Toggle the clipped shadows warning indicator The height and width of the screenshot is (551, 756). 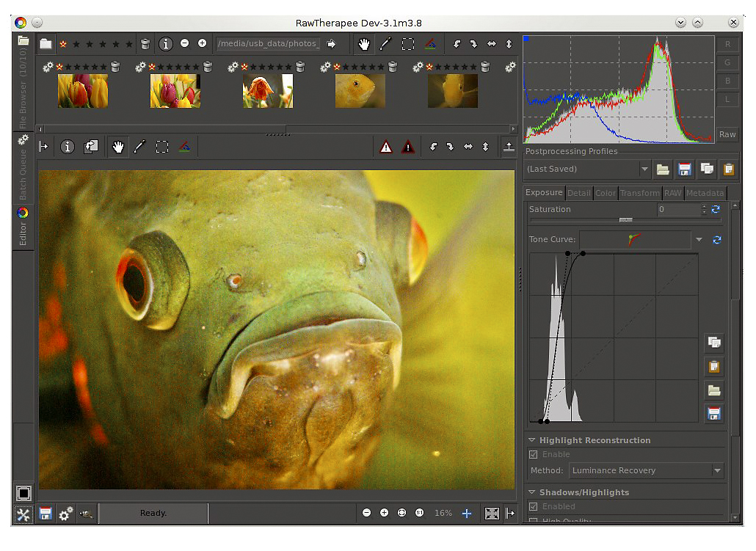[x=408, y=147]
